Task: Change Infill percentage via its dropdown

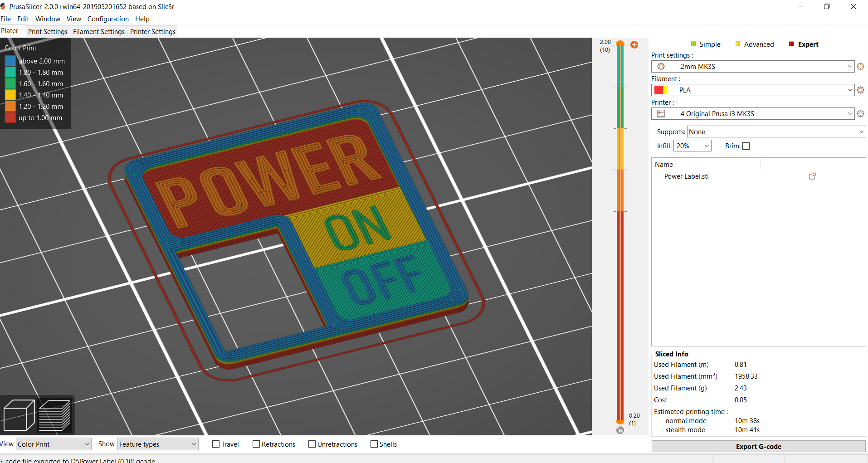Action: [692, 146]
